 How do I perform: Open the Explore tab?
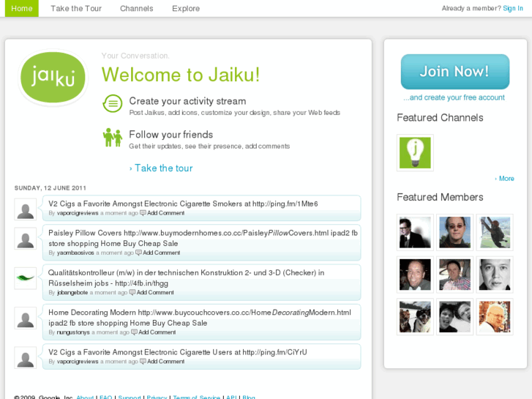pos(186,9)
